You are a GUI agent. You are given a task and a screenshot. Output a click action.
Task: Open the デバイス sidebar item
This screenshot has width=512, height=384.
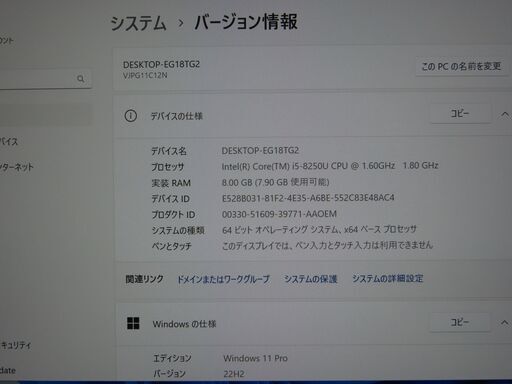tap(9, 141)
